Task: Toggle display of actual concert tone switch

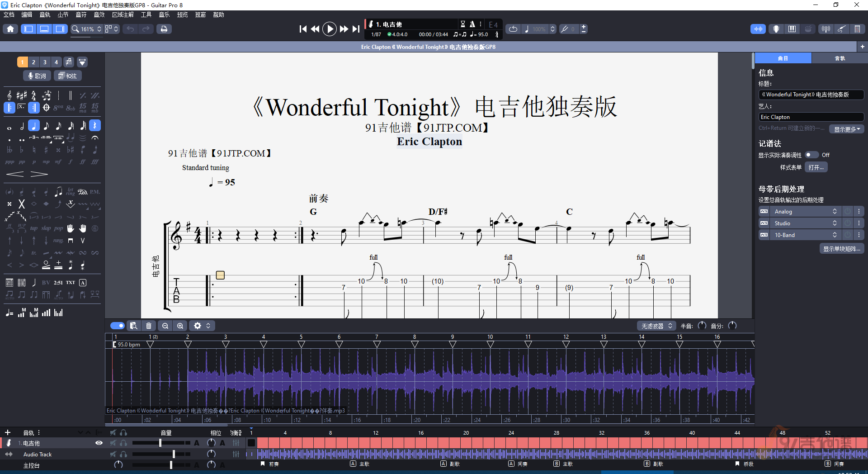Action: pos(811,155)
